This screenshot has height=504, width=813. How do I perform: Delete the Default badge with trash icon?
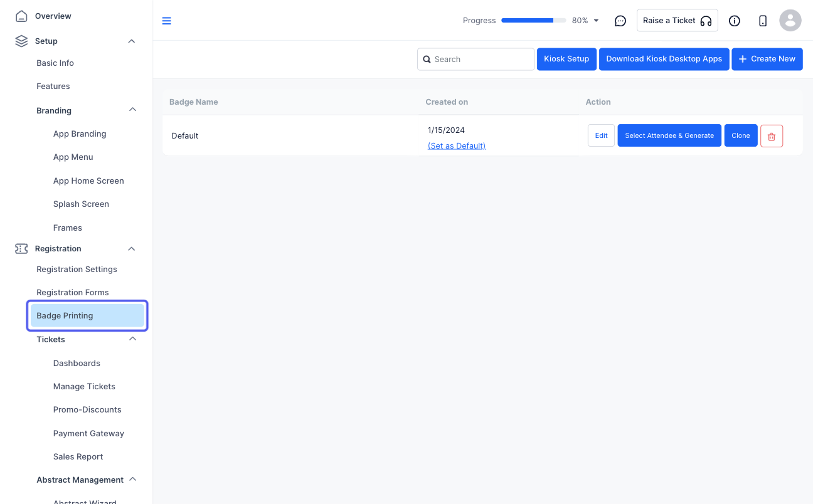(x=772, y=136)
